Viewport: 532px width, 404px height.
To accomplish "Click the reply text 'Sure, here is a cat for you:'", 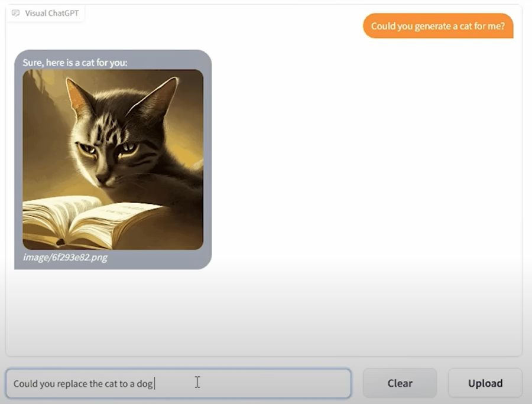I will 75,63.
